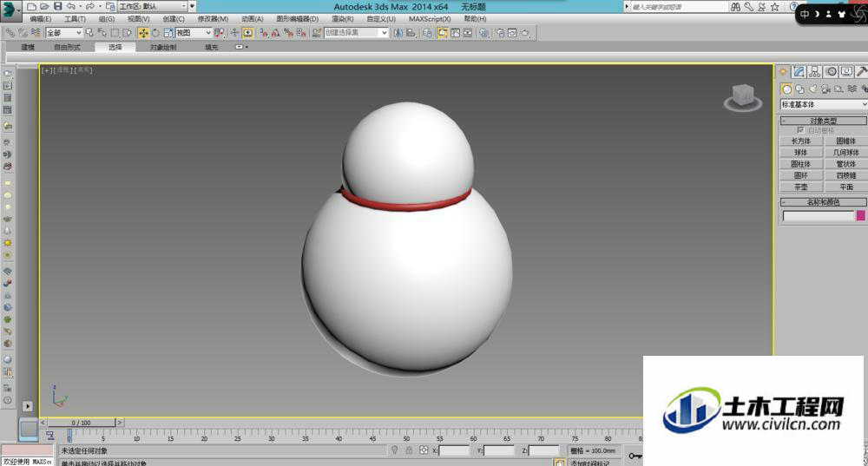Select the Shapes category icon
Image resolution: width=868 pixels, height=466 pixels.
coord(799,89)
